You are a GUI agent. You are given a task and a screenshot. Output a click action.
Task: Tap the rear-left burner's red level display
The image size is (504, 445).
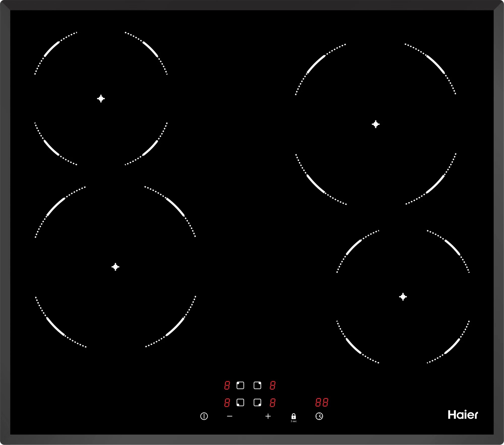(227, 385)
